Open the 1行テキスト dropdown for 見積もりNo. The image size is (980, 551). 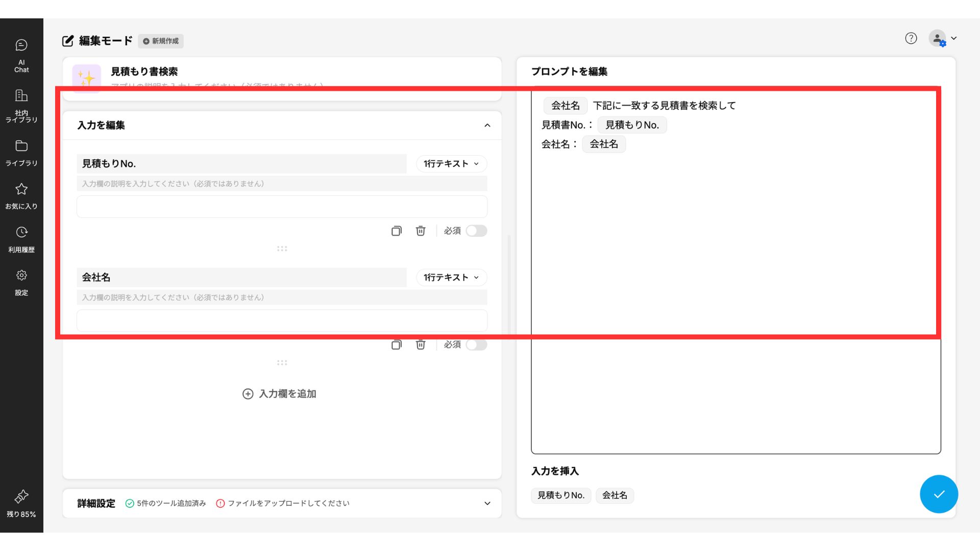[x=451, y=164]
